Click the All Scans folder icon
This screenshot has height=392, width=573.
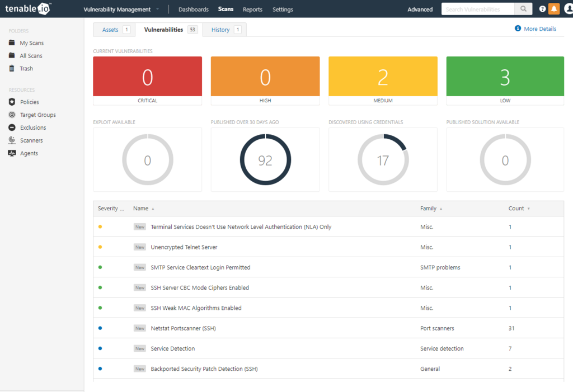point(12,55)
